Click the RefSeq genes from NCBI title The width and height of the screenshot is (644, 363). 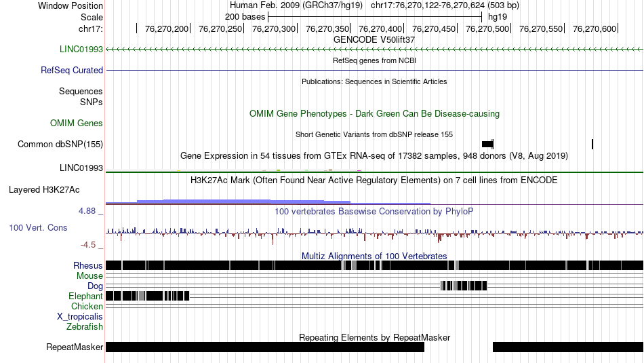pyautogui.click(x=374, y=60)
